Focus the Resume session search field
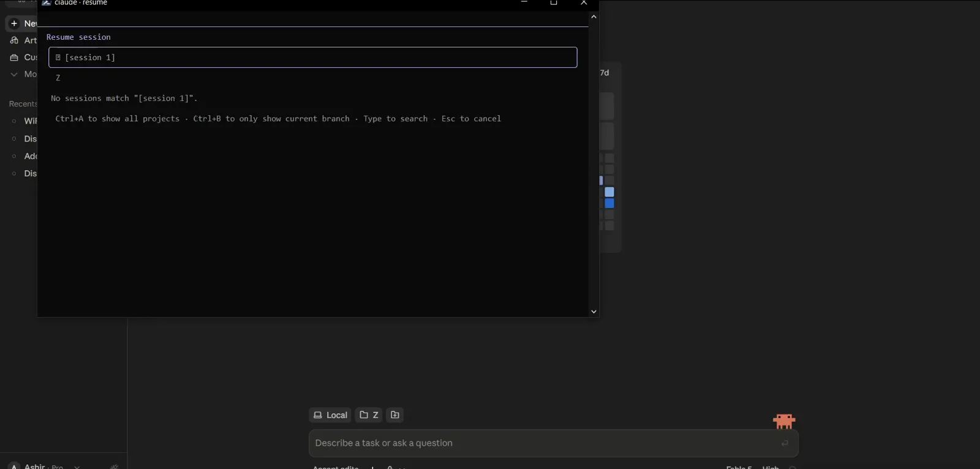 coord(313,58)
